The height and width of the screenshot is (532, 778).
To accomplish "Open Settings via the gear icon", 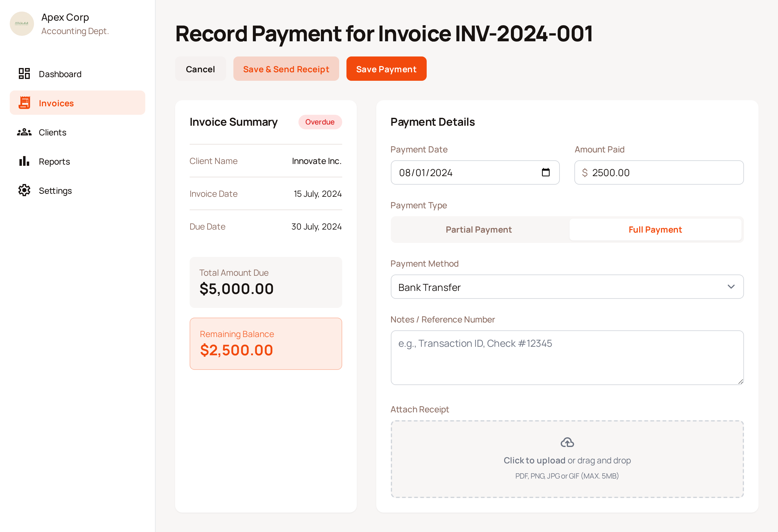I will (24, 190).
